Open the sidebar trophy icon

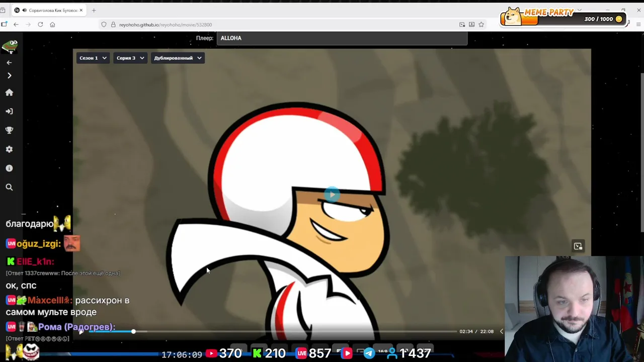click(x=9, y=130)
